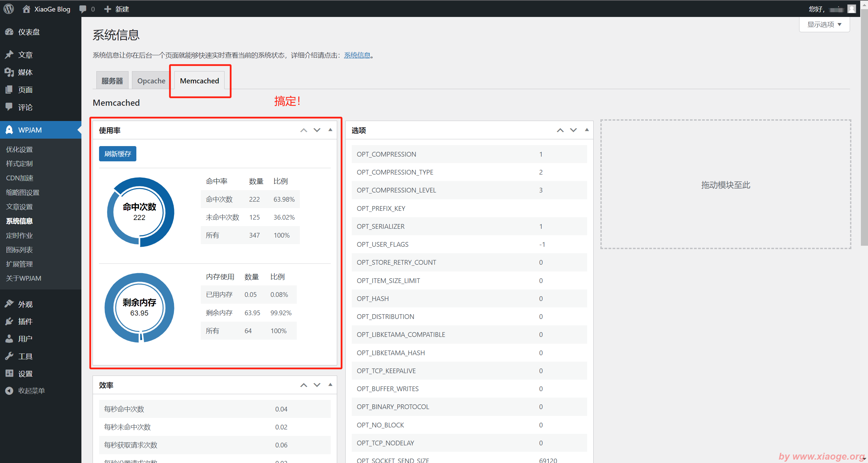Switch to the 服务器 tab

(112, 81)
